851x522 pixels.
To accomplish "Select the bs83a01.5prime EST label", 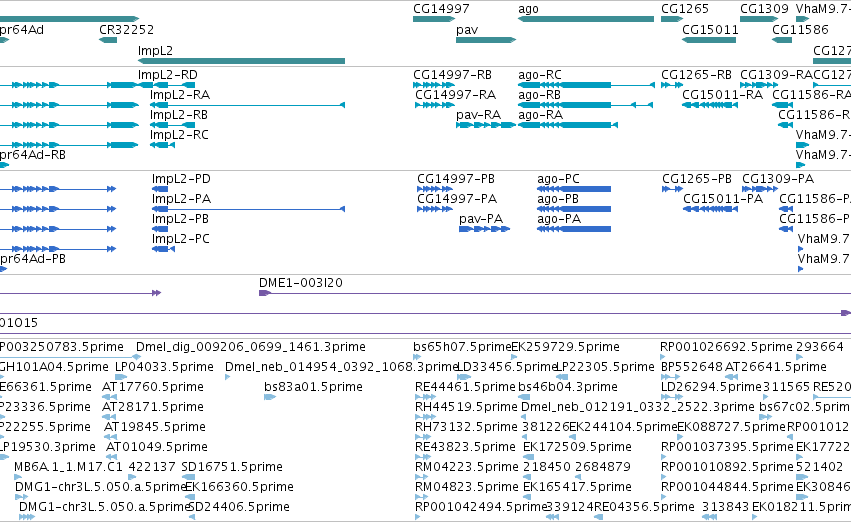I will coord(313,387).
